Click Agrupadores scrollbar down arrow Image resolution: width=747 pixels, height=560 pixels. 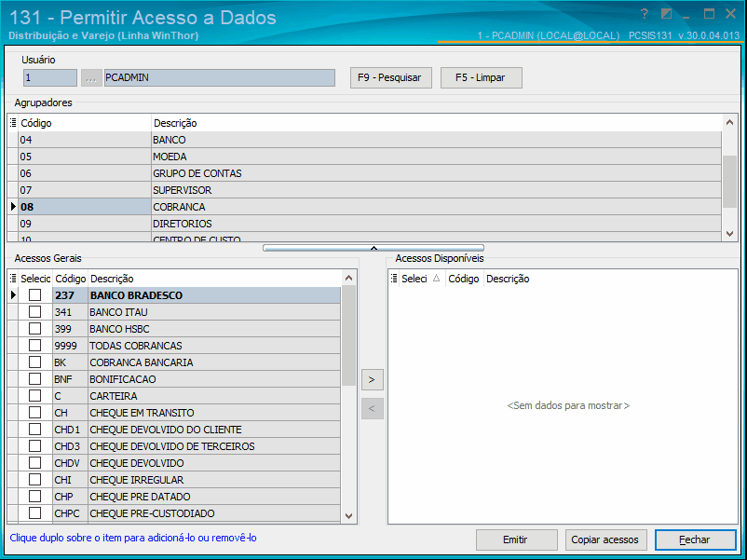729,234
